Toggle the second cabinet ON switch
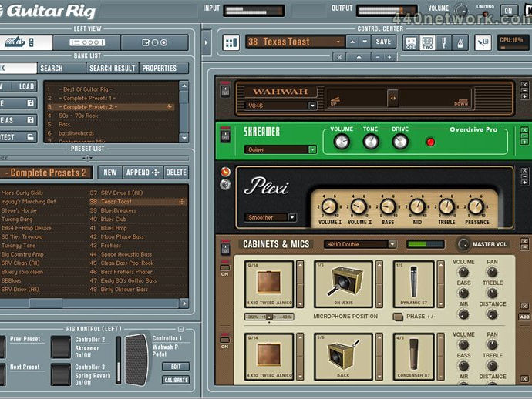The image size is (532, 399). [224, 340]
